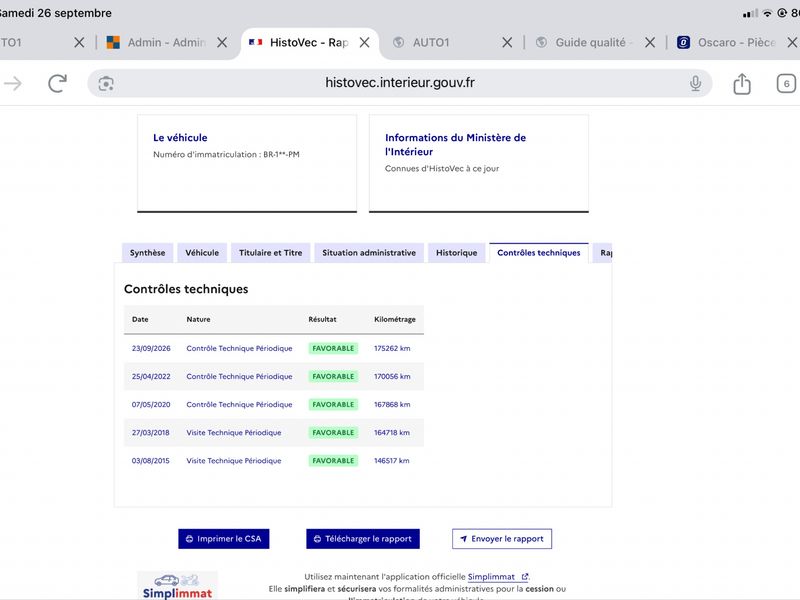
Task: Open the Titulaire et Titre tab
Action: pyautogui.click(x=270, y=253)
